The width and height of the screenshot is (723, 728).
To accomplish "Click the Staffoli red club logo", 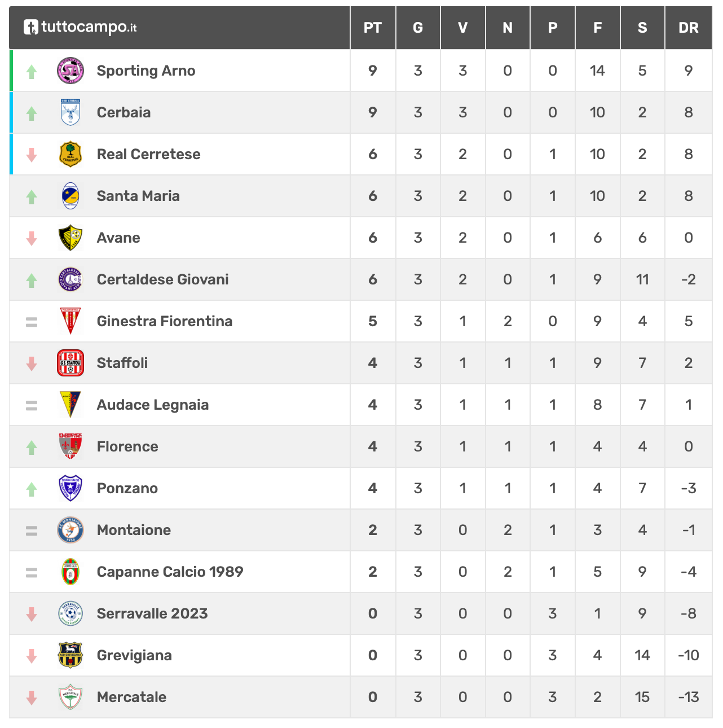I will 70,363.
